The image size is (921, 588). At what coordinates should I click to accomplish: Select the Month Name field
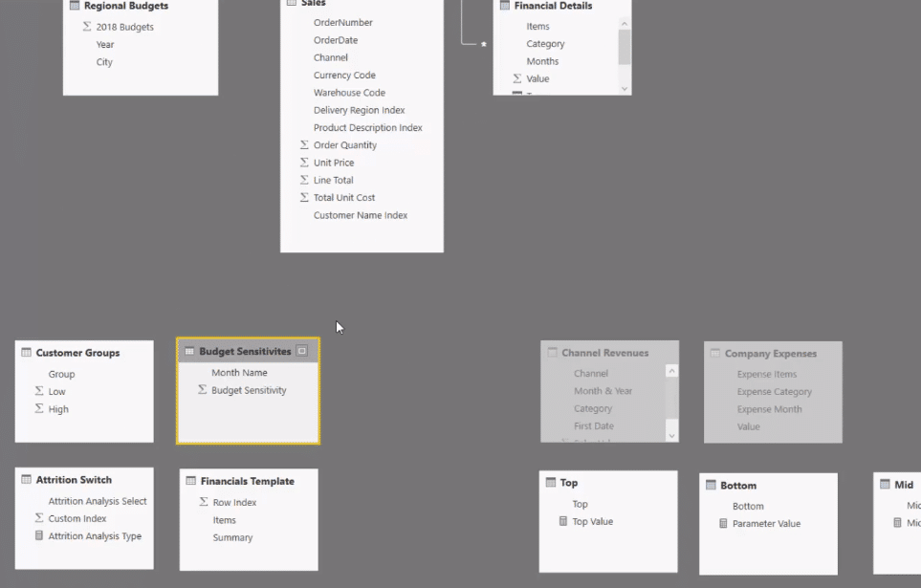point(239,373)
